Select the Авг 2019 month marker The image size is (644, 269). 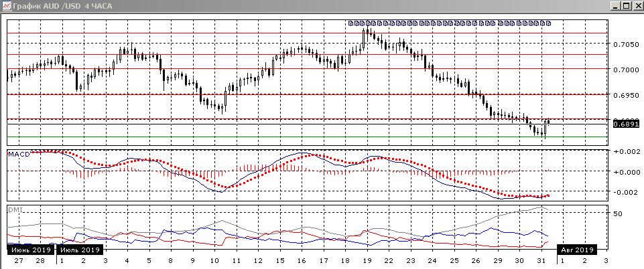click(x=576, y=250)
